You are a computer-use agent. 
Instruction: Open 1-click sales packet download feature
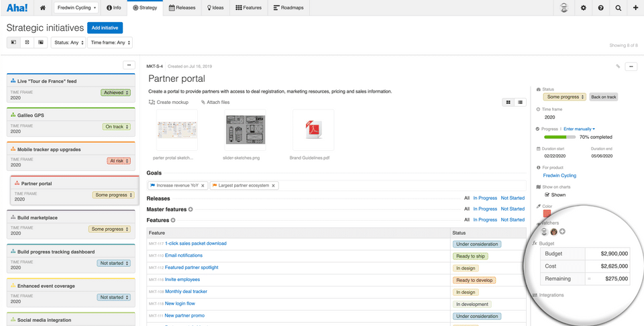coord(195,243)
